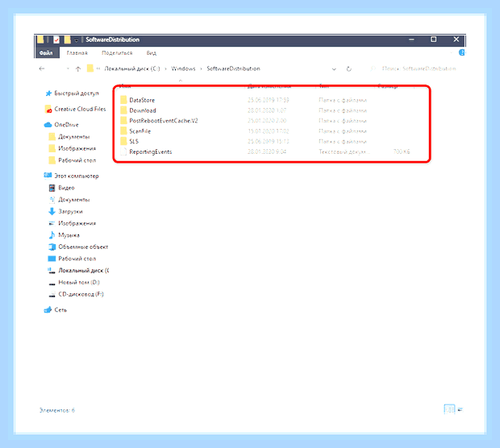Click the DataStore folder icon
This screenshot has height=448, width=500.
tap(123, 100)
